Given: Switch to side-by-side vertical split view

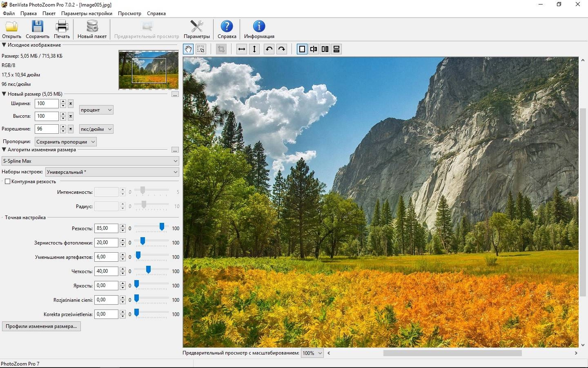Looking at the screenshot, I should click(325, 49).
